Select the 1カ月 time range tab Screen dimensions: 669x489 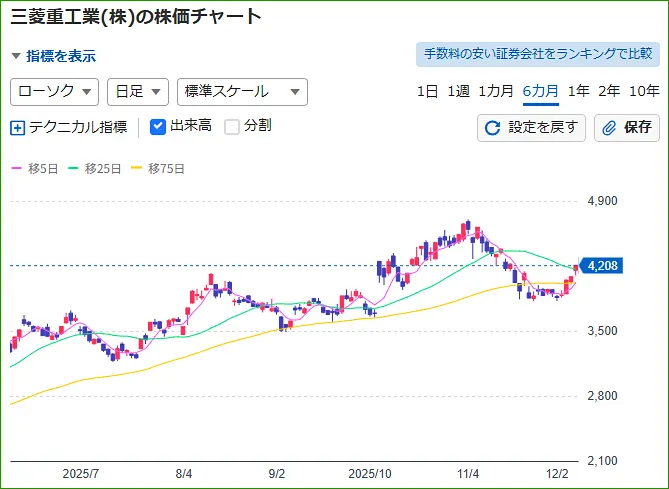[496, 91]
